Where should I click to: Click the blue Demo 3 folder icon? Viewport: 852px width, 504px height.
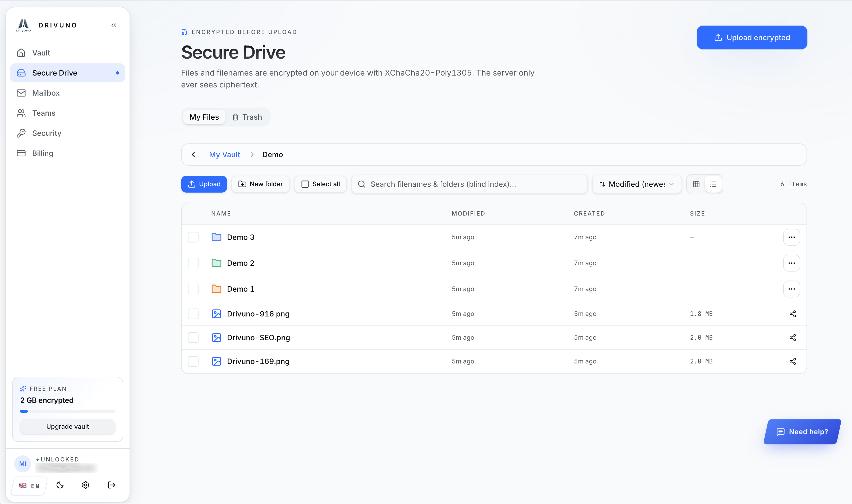(217, 237)
